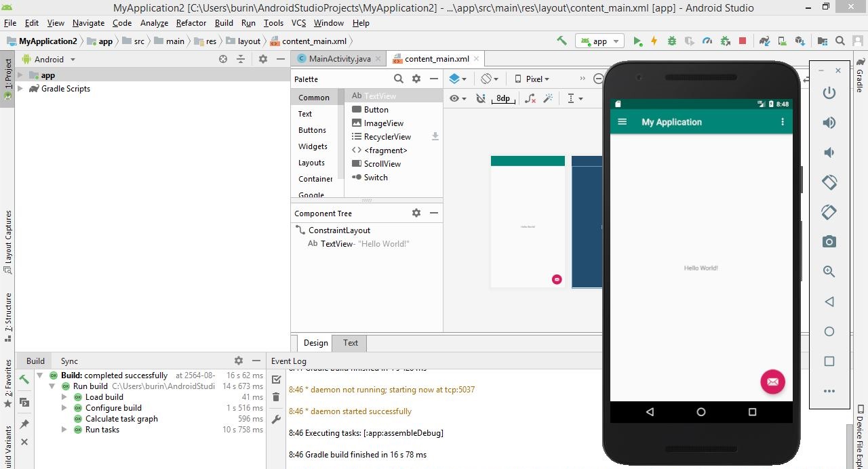Run the app with the green play icon
Image resolution: width=868 pixels, height=469 pixels.
(637, 41)
